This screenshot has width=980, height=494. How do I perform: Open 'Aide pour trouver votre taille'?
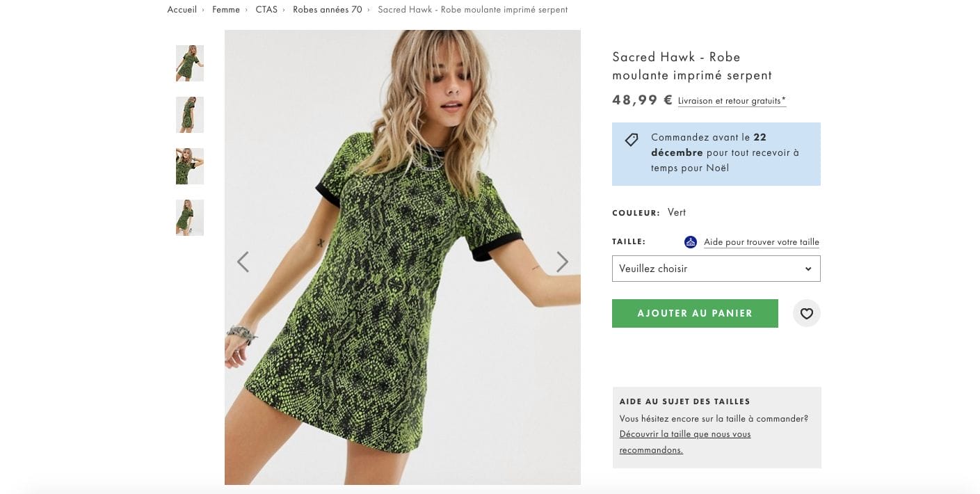pyautogui.click(x=761, y=241)
